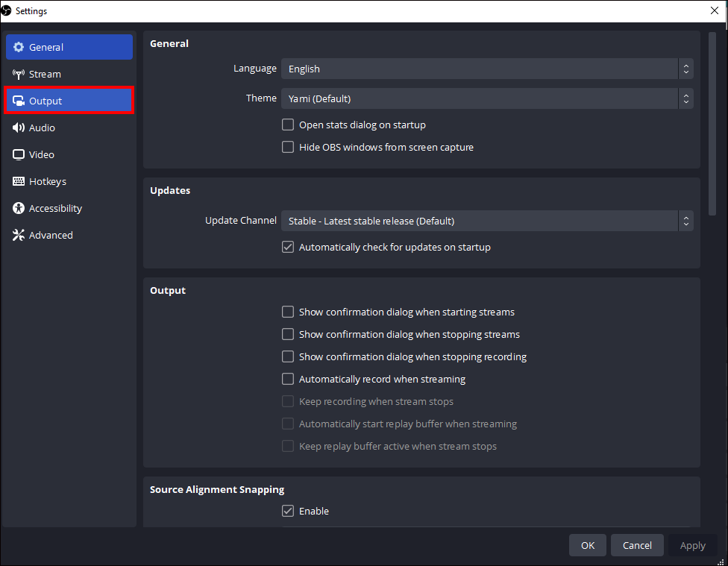This screenshot has height=566, width=728.
Task: Expand the Theme dropdown
Action: pos(486,98)
